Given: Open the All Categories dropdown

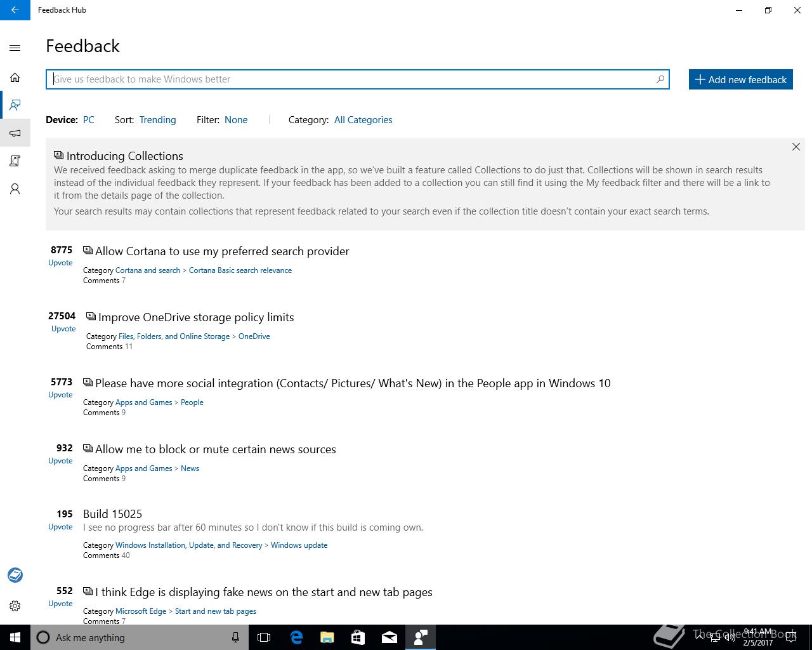Looking at the screenshot, I should pos(363,120).
